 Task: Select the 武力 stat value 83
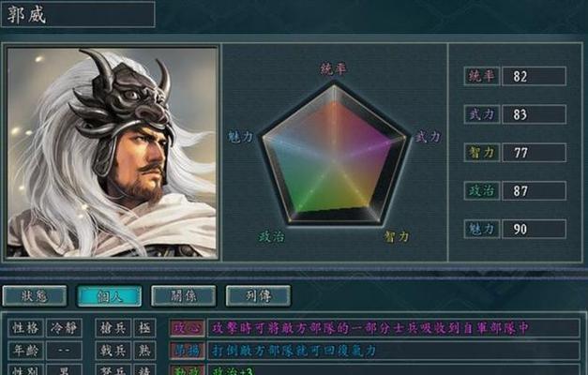click(534, 114)
